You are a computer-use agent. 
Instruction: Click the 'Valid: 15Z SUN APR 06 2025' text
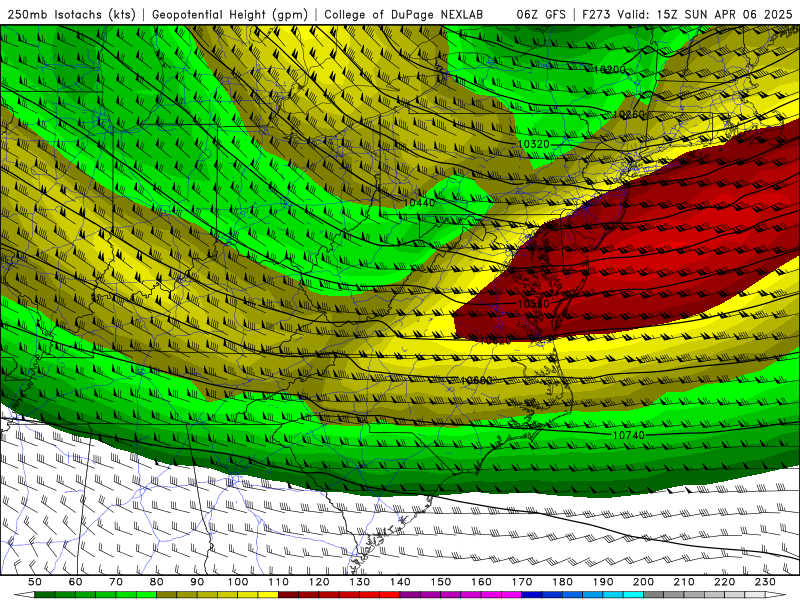(x=705, y=14)
